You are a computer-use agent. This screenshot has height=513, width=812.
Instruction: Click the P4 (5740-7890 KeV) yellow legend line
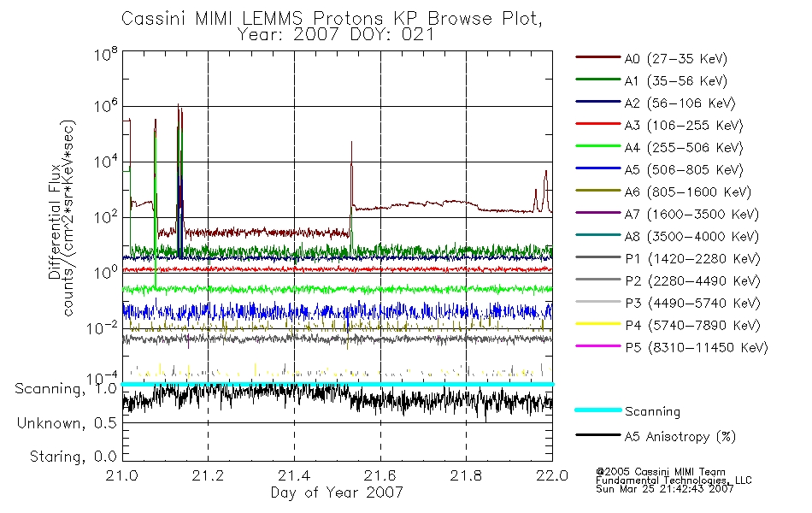coord(598,324)
